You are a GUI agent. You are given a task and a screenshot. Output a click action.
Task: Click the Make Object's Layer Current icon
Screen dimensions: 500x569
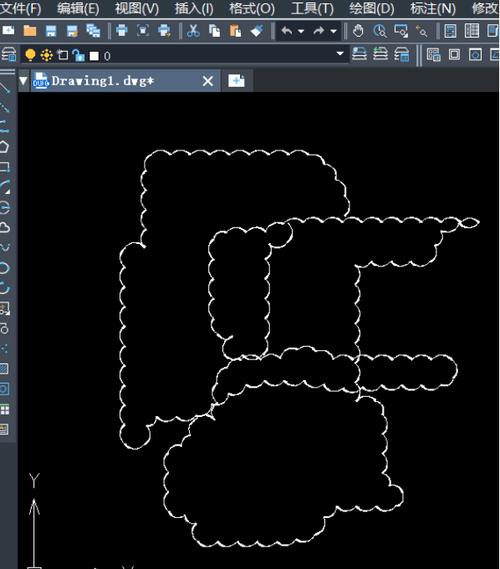pos(359,54)
